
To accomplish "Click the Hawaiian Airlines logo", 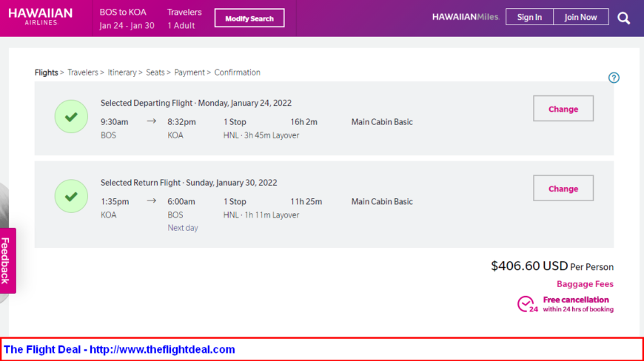I will pos(41,17).
